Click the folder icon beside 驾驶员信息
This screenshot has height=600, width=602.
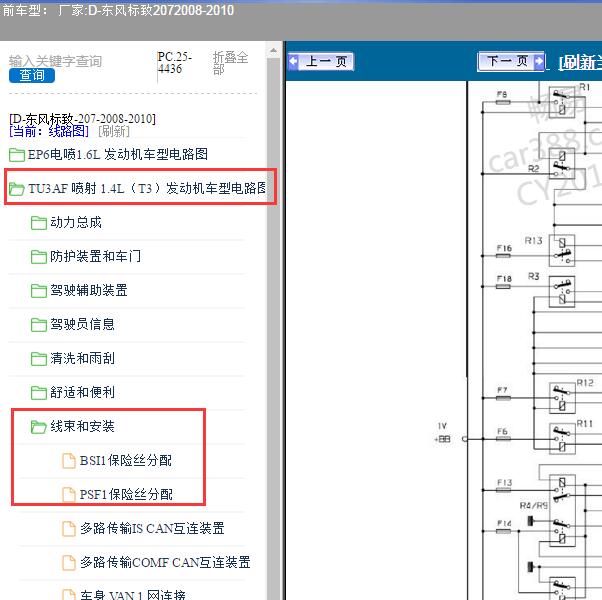click(x=39, y=325)
